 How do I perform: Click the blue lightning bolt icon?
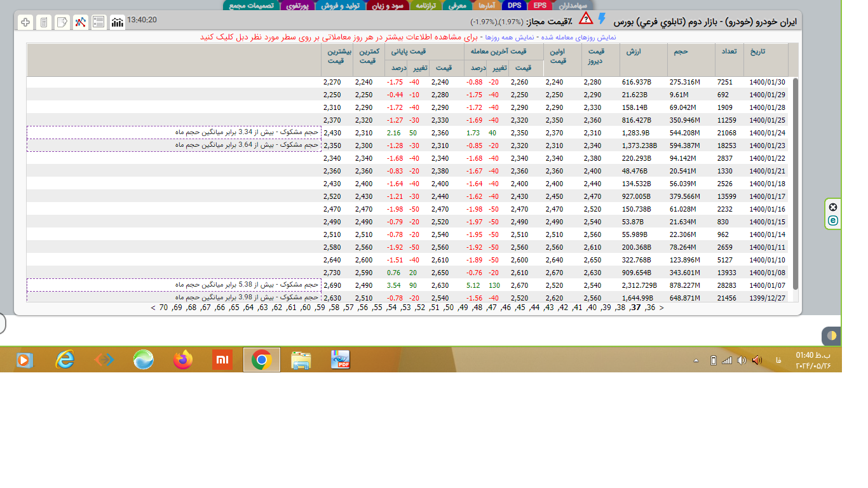pos(602,18)
